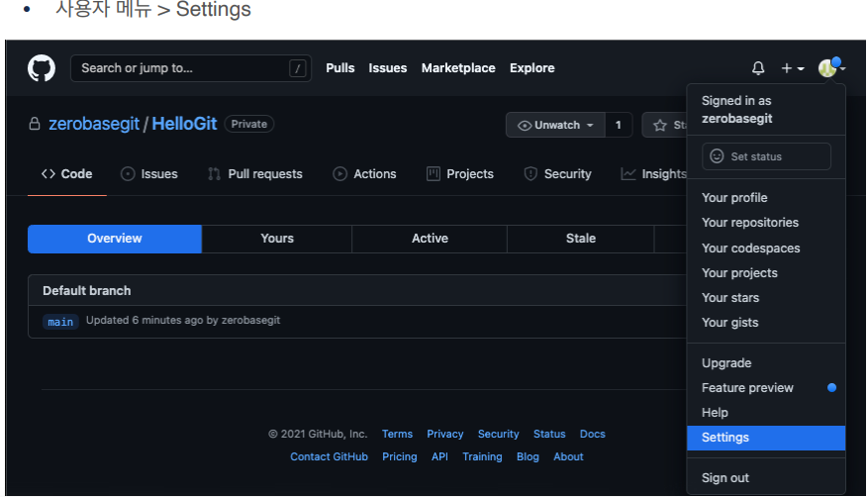Image resolution: width=868 pixels, height=497 pixels.
Task: Open Marketplace in top navigation
Action: pos(458,68)
